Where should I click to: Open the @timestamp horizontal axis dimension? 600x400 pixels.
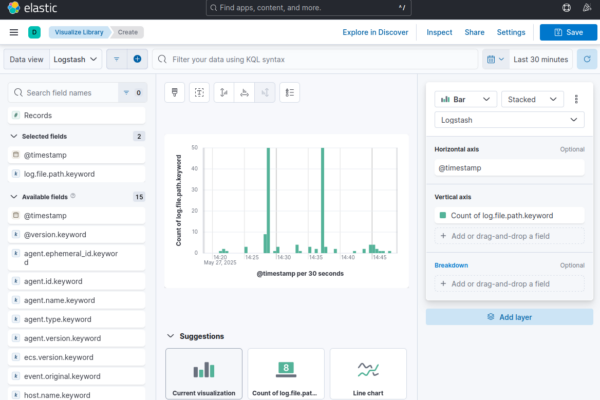[x=509, y=168]
